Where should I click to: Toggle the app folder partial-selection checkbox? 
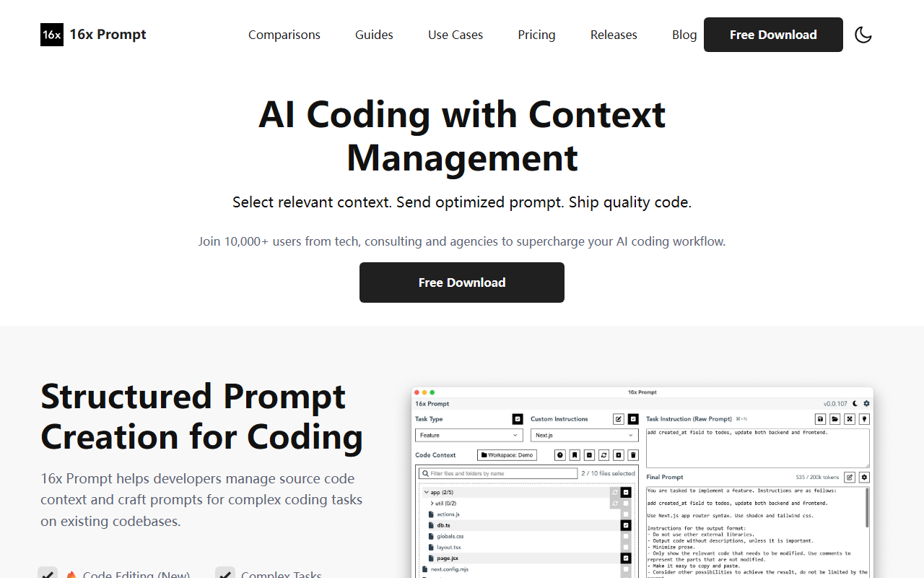coord(626,492)
